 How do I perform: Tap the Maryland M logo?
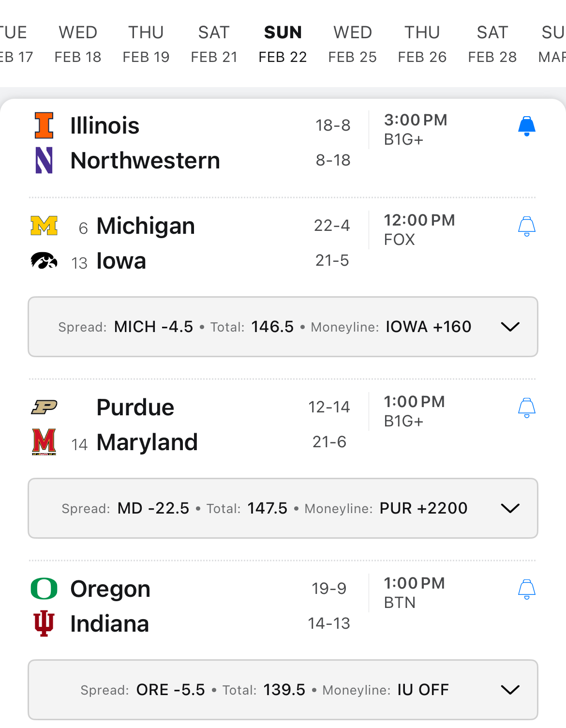click(44, 442)
